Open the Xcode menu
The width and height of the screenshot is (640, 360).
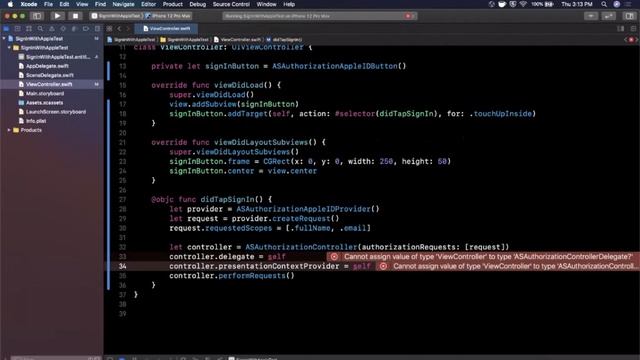[x=29, y=4]
